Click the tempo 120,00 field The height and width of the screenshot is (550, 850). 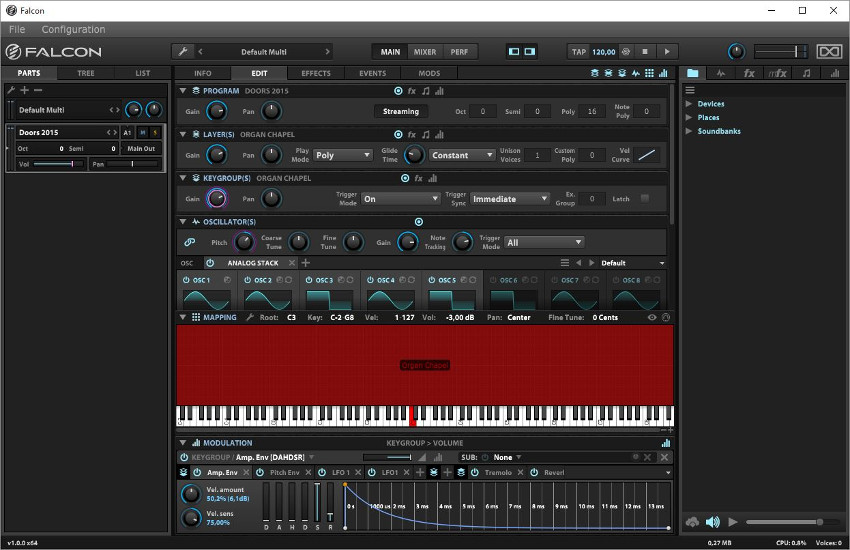click(603, 51)
